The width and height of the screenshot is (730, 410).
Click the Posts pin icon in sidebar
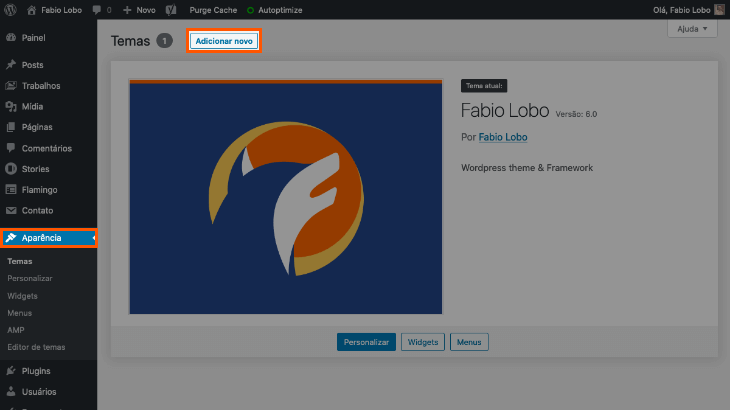click(x=11, y=65)
